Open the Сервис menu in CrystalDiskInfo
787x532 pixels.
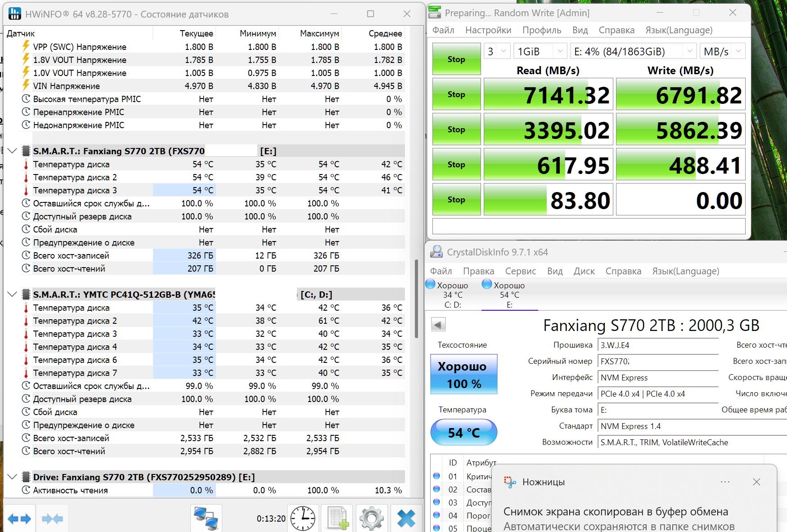[x=520, y=271]
